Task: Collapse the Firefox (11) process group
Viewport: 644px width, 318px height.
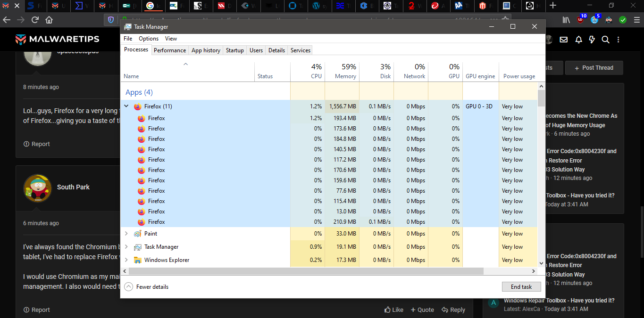Action: coord(126,106)
